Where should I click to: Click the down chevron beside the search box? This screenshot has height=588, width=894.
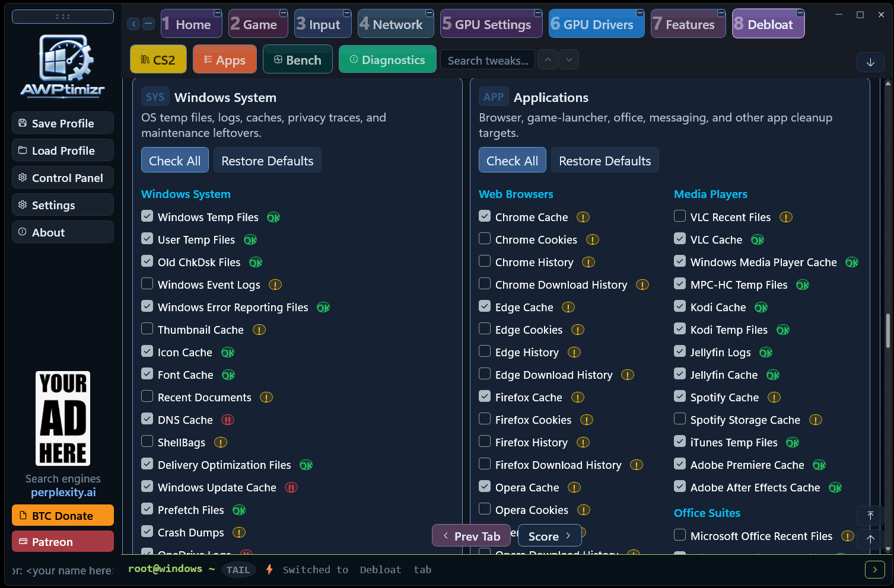(569, 60)
